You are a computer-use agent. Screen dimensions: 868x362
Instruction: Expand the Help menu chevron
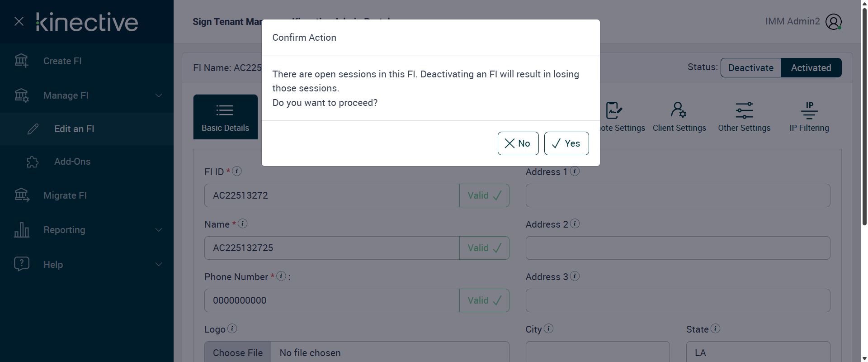[159, 264]
